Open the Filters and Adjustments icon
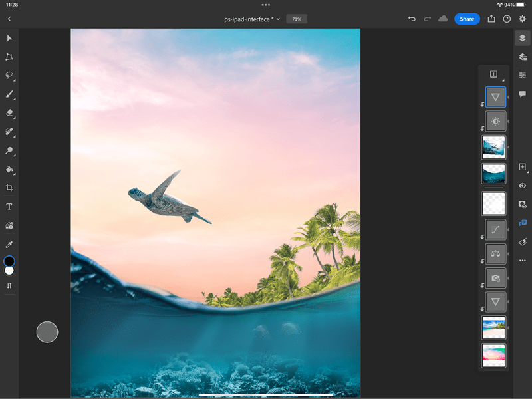532x399 pixels. (523, 242)
